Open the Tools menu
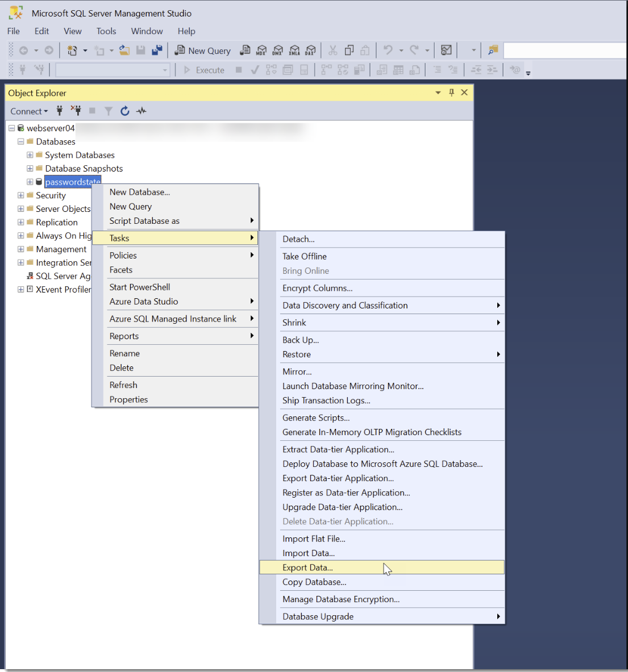 106,31
